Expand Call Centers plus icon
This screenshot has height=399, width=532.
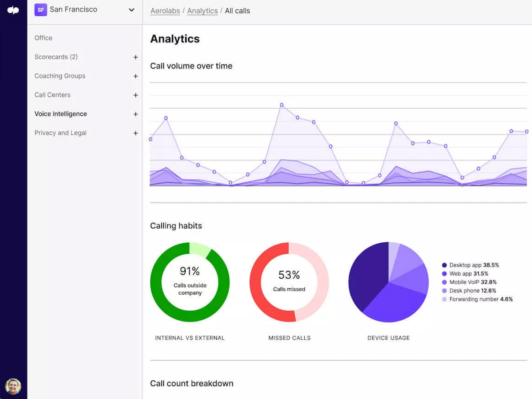(x=135, y=95)
